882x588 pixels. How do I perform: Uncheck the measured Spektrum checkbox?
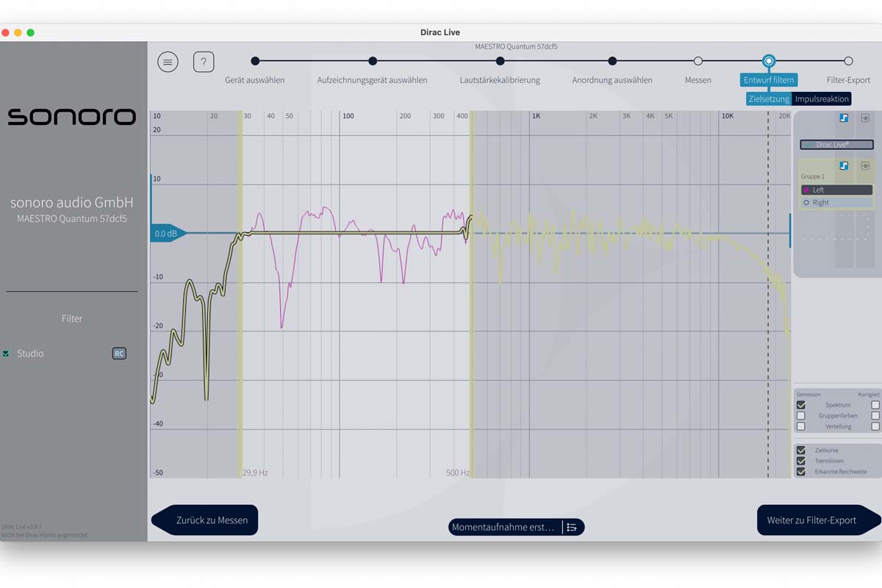(801, 405)
